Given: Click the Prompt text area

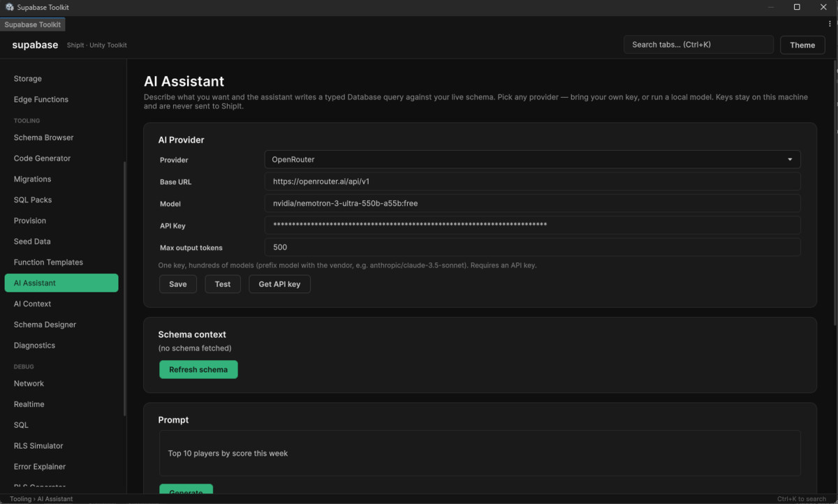Looking at the screenshot, I should coord(480,453).
